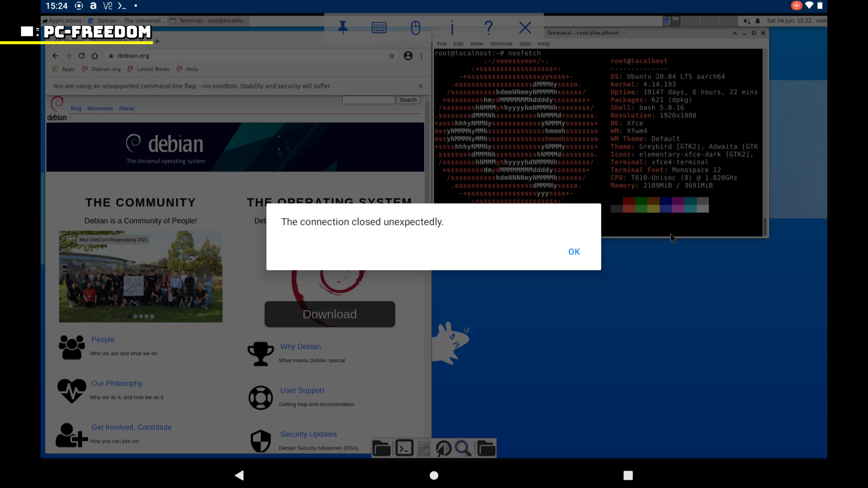Click the Debian site search field
868x488 pixels.
pos(368,100)
